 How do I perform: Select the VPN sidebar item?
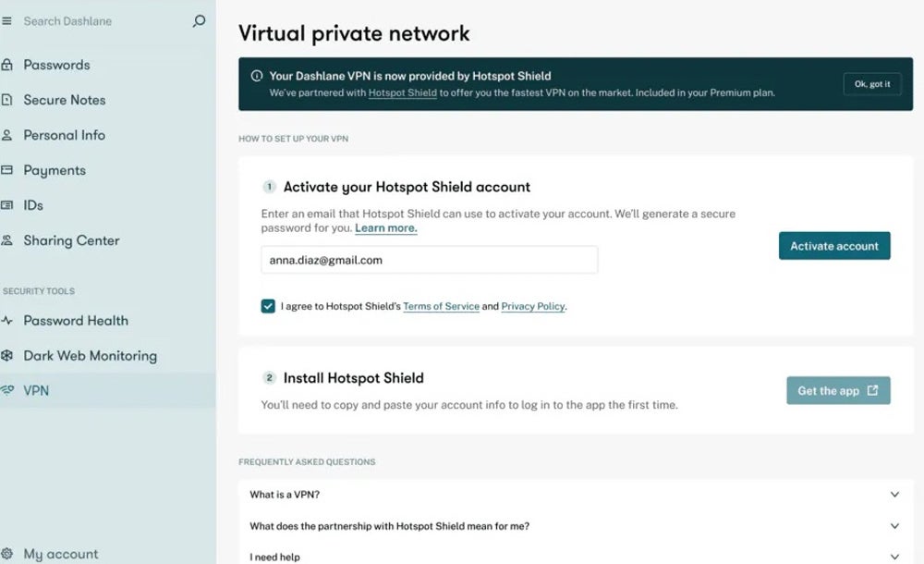(x=37, y=391)
